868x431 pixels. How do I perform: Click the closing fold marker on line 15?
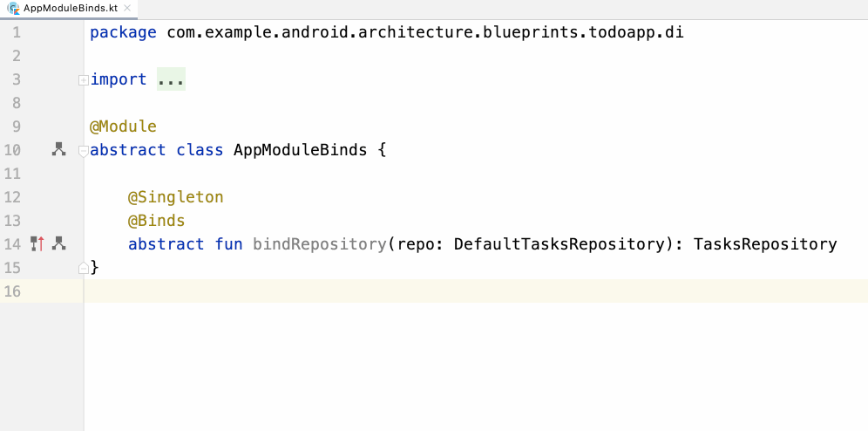tap(83, 268)
